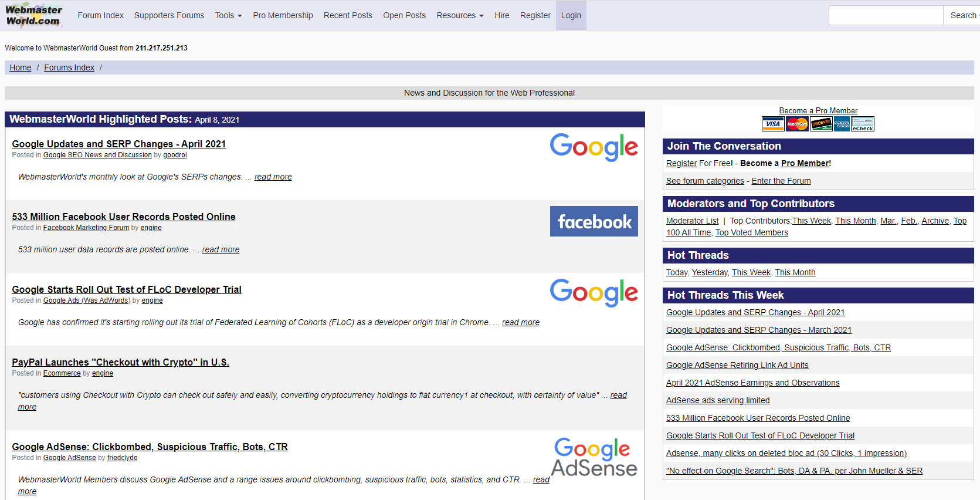Click Google logo beside April 2021 SERP post
Screen dimensions: 980x500
[594, 147]
